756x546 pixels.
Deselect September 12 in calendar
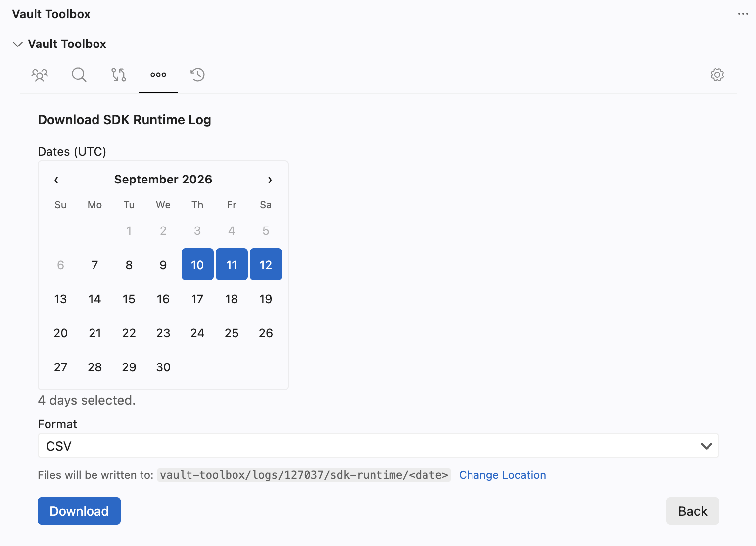point(266,265)
